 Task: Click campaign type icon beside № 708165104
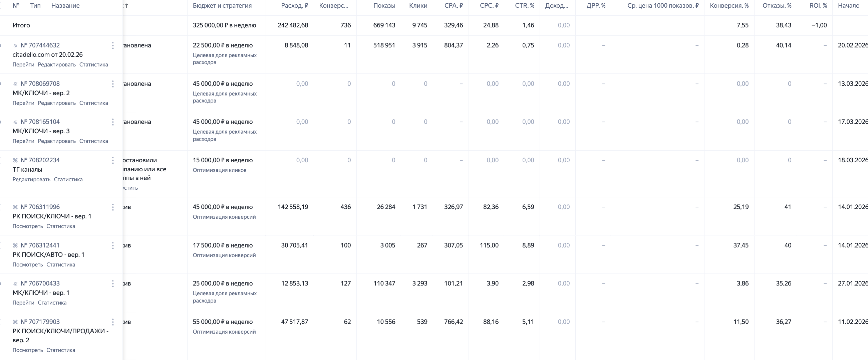tap(15, 122)
